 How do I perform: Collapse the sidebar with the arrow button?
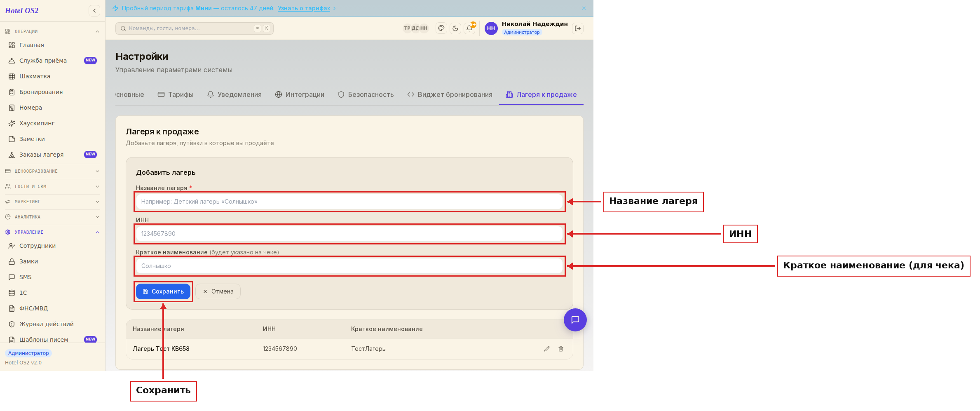coord(94,11)
